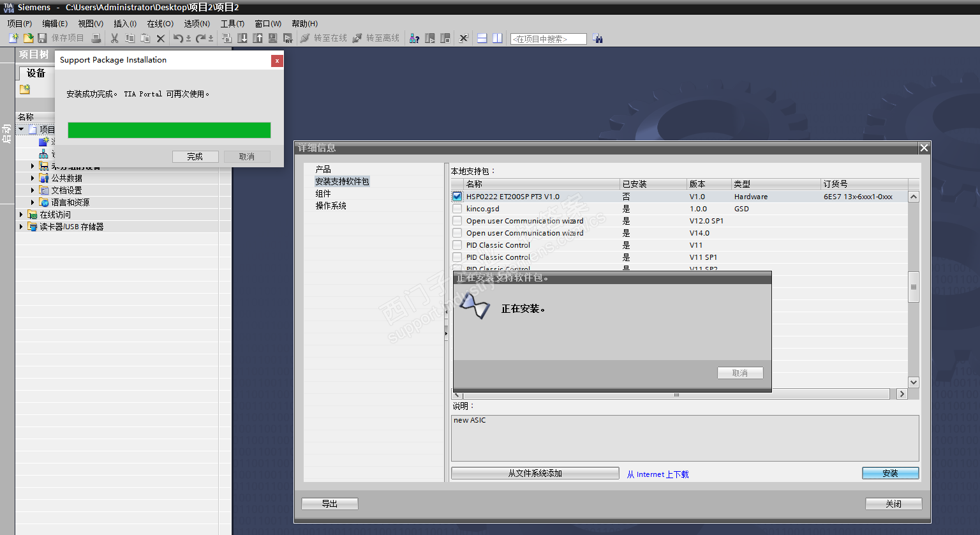Click the Stop CPU icon
980x535 pixels.
(445, 38)
